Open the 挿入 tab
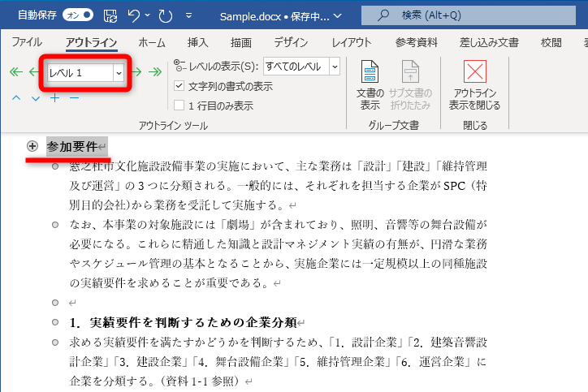The width and height of the screenshot is (588, 392). coord(197,43)
